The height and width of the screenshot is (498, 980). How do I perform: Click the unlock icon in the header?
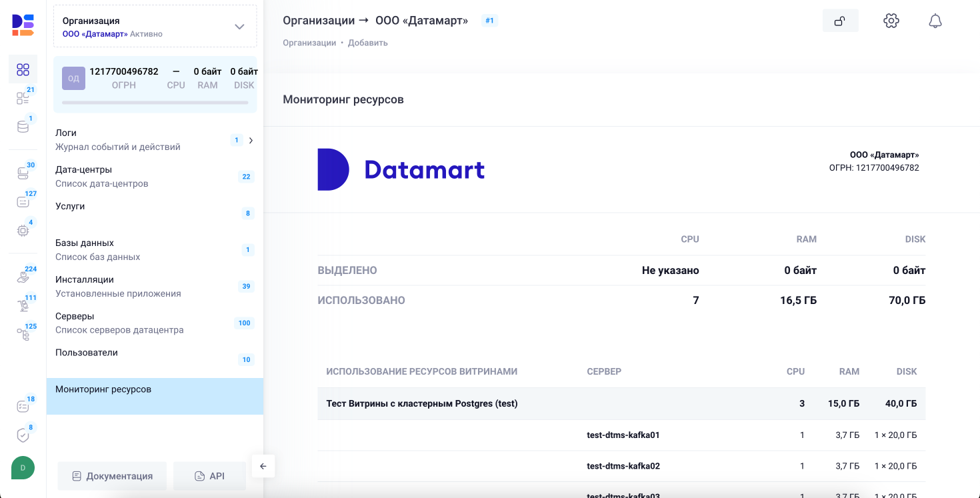click(841, 21)
